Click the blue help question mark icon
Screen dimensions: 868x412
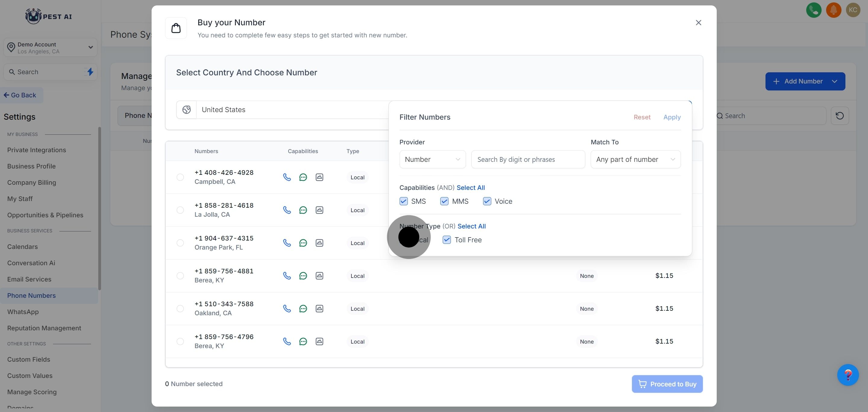[848, 375]
